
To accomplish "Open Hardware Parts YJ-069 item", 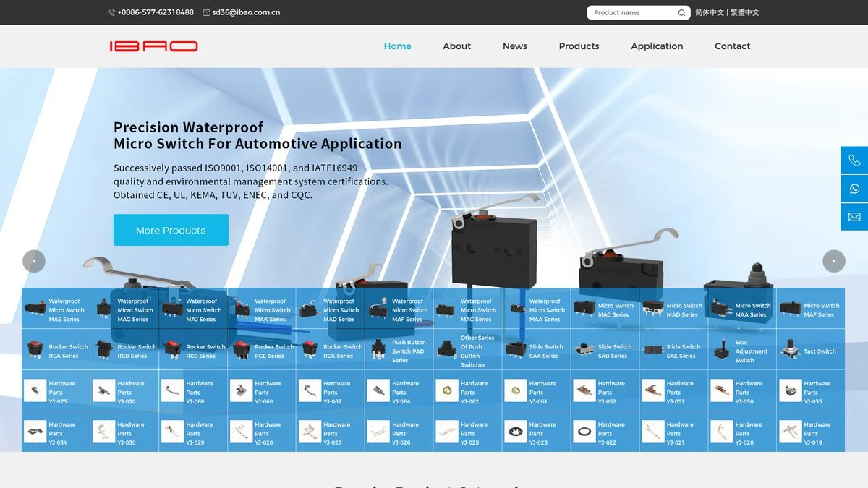I will pyautogui.click(x=193, y=391).
